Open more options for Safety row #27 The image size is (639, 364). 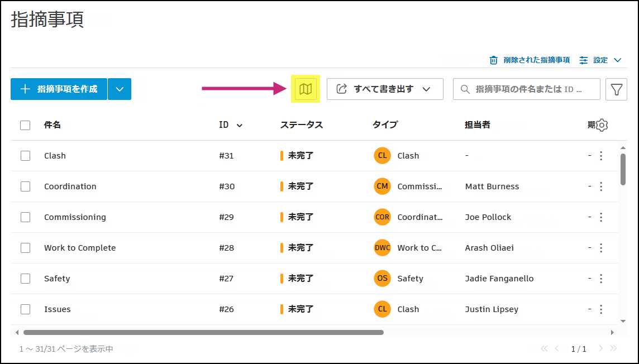[601, 279]
